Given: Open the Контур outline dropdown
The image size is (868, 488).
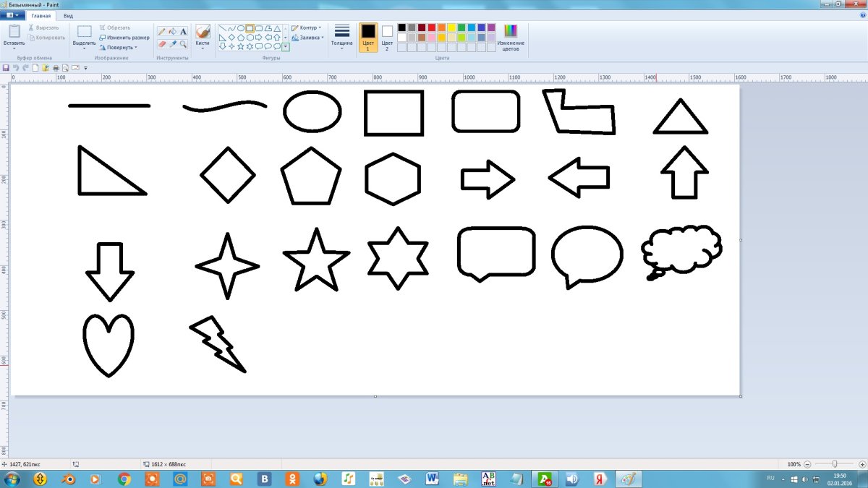Looking at the screenshot, I should [307, 27].
